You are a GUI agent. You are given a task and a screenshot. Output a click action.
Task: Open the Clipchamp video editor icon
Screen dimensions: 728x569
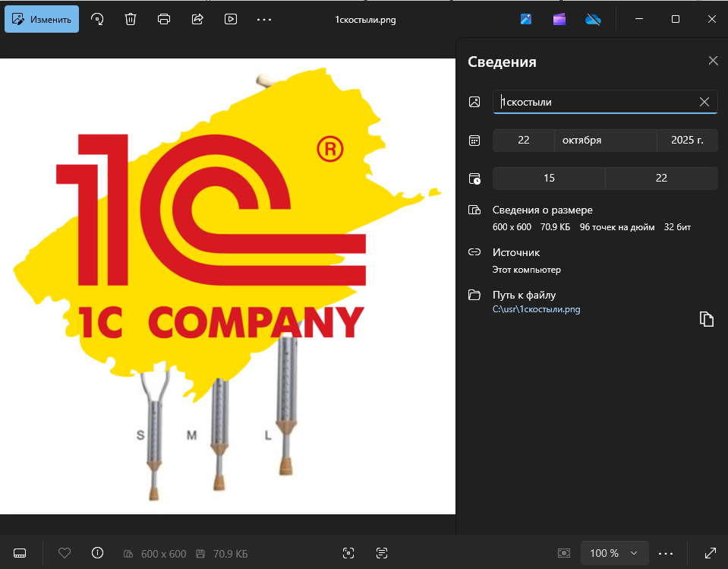pos(559,20)
